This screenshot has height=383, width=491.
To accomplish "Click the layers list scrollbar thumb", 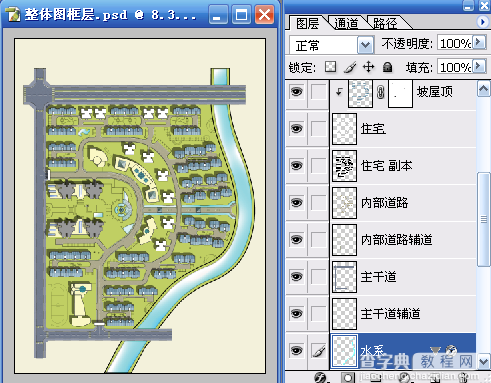I will (484, 219).
